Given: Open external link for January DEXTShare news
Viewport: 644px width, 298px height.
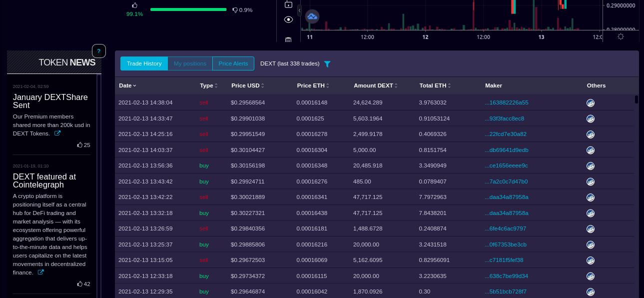Looking at the screenshot, I should tap(57, 133).
